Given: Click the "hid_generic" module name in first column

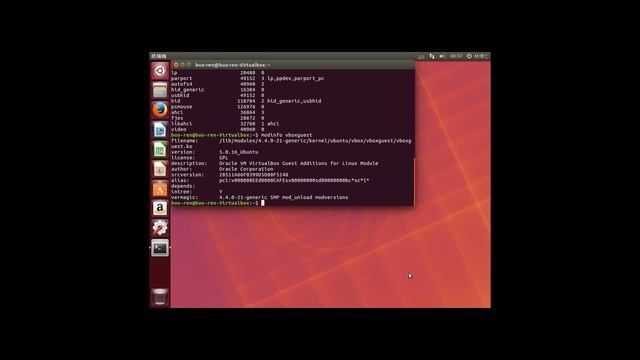Looking at the screenshot, I should [x=187, y=90].
